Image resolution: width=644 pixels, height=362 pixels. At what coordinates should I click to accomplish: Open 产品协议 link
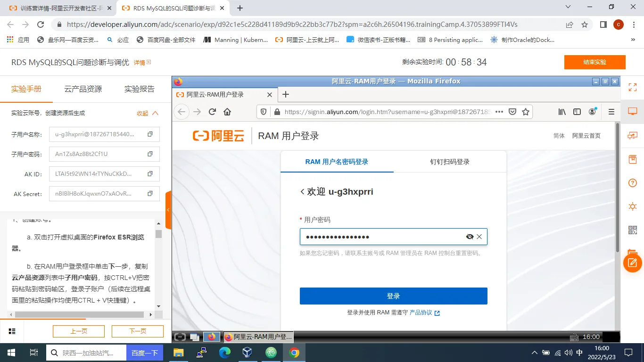424,313
